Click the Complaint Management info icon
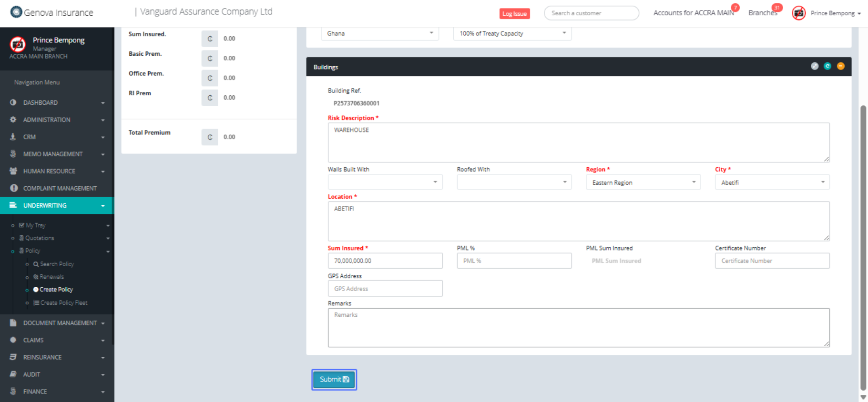This screenshot has width=868, height=402. (14, 188)
